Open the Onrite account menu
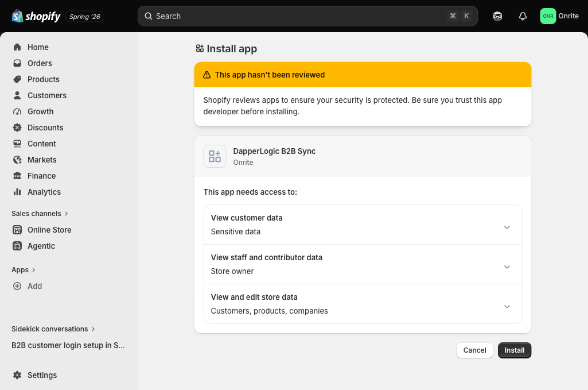 [x=559, y=16]
